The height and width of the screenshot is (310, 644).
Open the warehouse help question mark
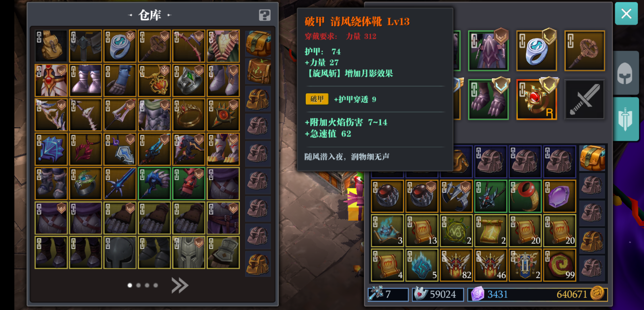264,15
